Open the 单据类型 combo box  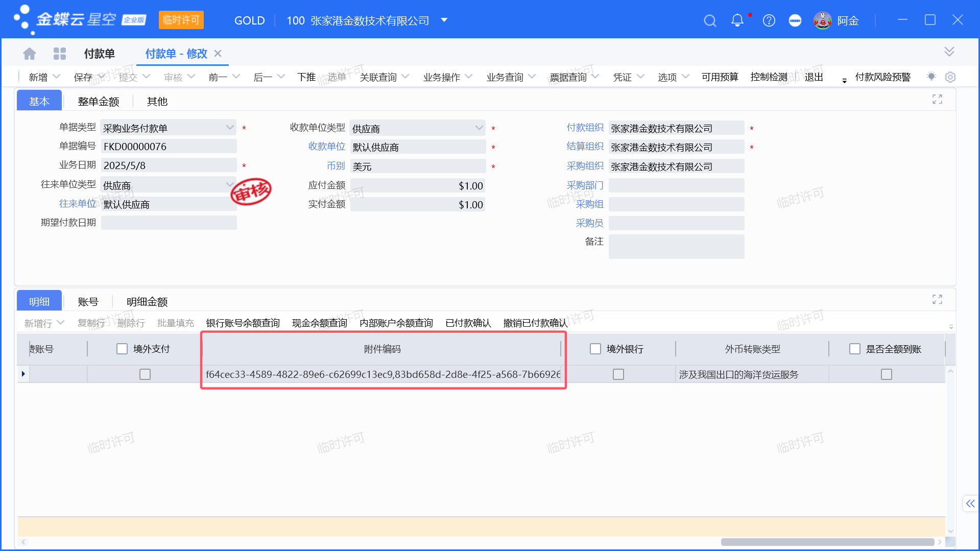click(x=169, y=128)
